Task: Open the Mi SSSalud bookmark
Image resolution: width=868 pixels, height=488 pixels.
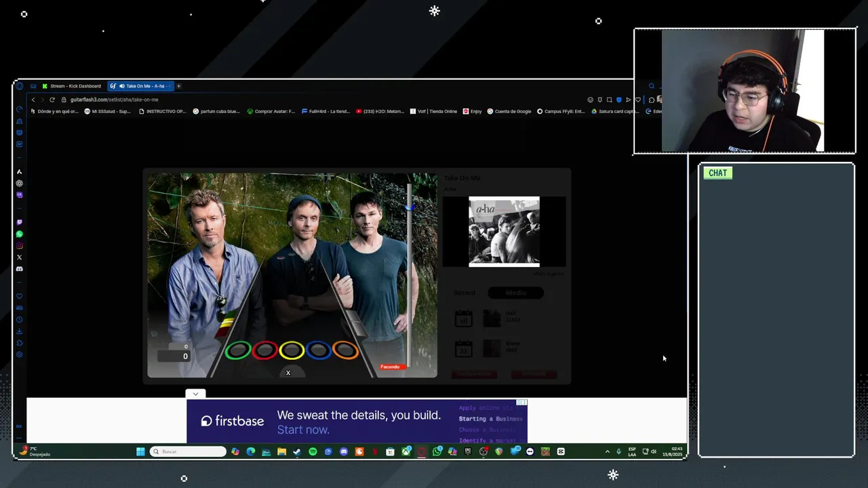Action: 107,111
